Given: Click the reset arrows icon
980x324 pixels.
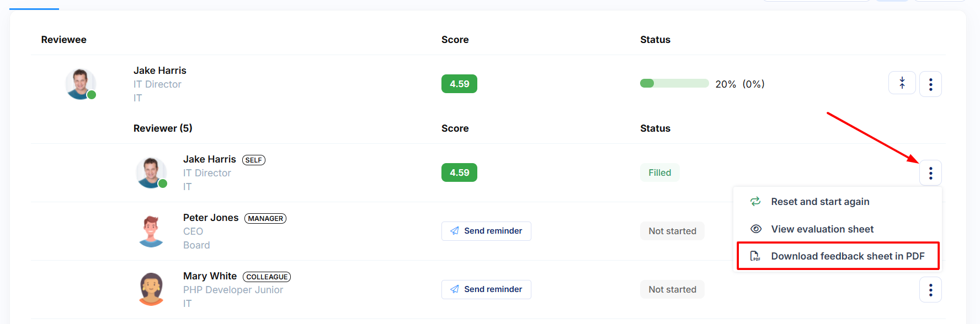Looking at the screenshot, I should [755, 202].
